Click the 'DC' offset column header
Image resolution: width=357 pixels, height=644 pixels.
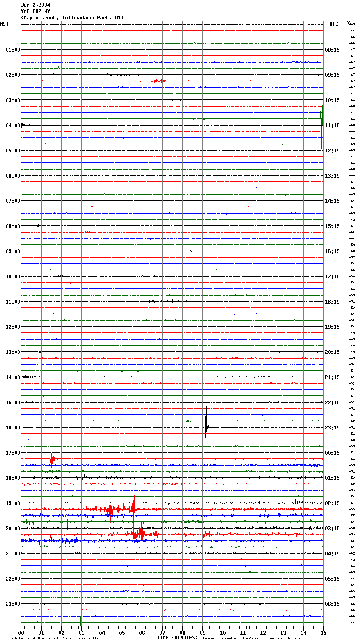pos(349,23)
